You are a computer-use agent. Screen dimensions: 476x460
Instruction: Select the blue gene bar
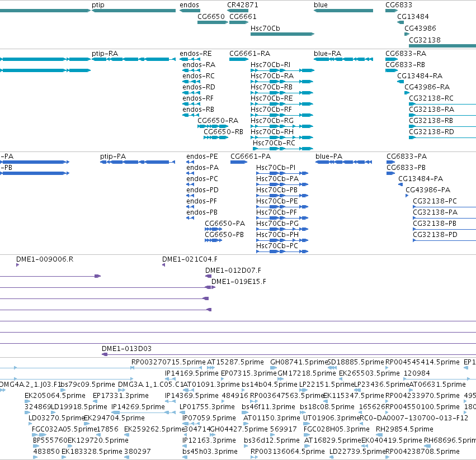click(343, 11)
